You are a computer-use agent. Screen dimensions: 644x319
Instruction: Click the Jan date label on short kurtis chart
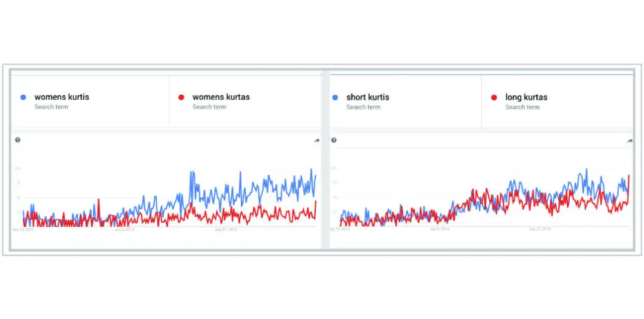(x=440, y=230)
